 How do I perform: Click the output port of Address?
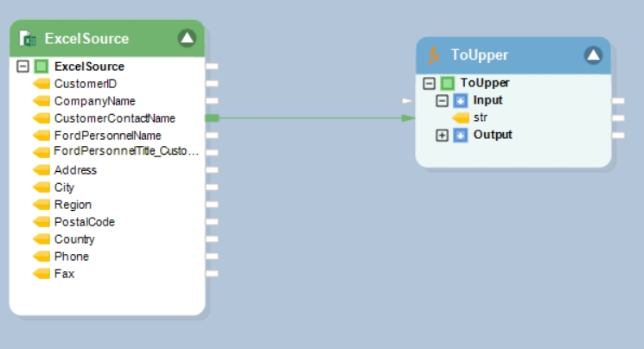(212, 169)
